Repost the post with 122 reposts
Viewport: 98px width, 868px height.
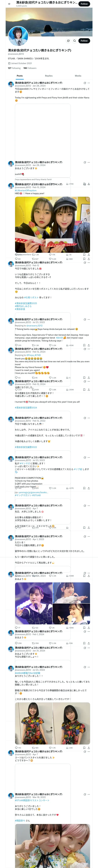pos(35,628)
